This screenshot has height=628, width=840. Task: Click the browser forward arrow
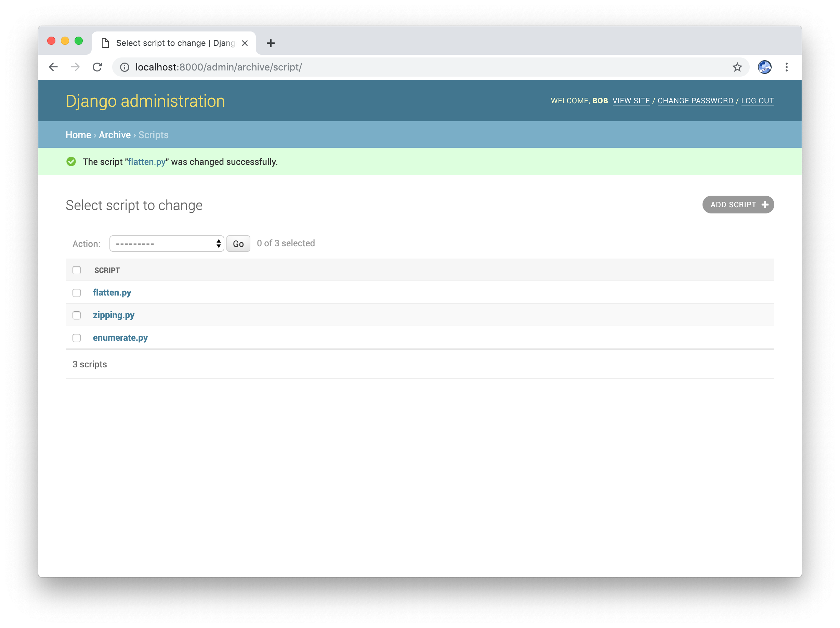75,67
